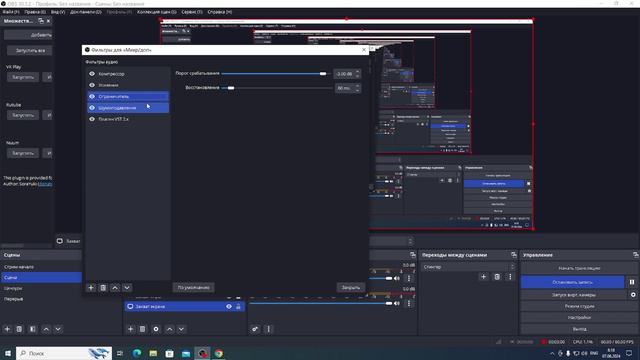Toggle visibility of Компрессор filter
Image resolution: width=640 pixels, height=360 pixels.
click(92, 74)
